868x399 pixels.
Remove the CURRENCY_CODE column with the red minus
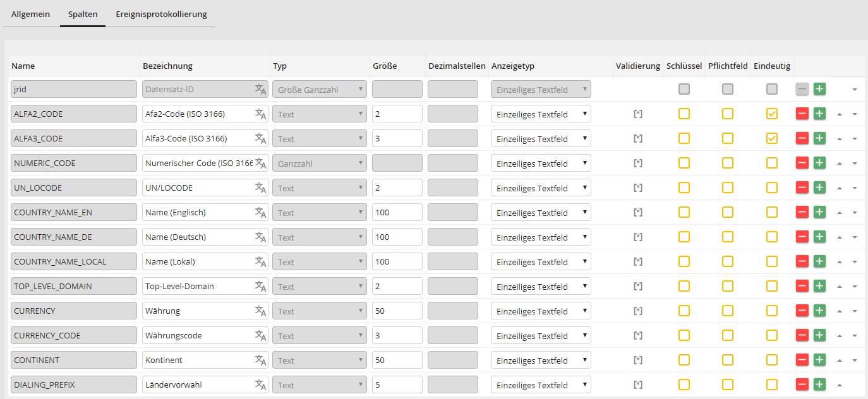[x=802, y=335]
